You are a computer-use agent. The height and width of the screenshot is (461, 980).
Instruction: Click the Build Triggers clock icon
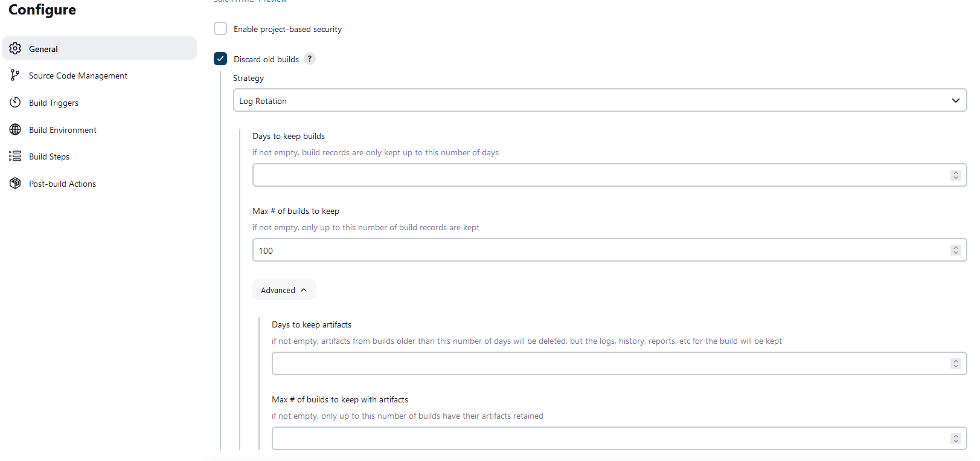click(15, 103)
